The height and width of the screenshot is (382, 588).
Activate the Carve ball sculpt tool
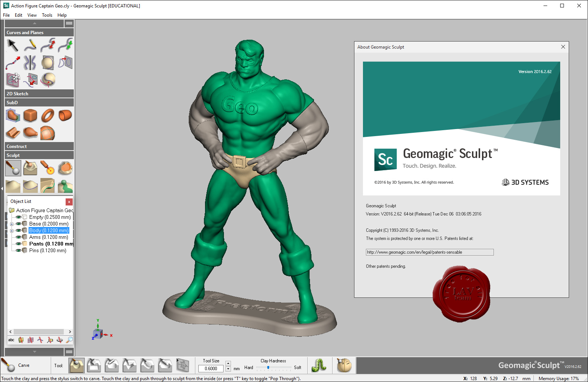click(13, 168)
